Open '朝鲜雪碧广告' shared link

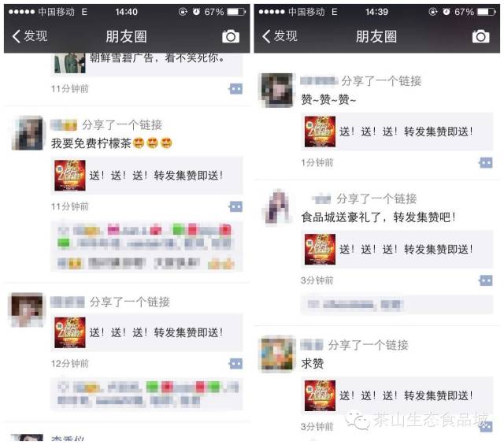(x=147, y=63)
